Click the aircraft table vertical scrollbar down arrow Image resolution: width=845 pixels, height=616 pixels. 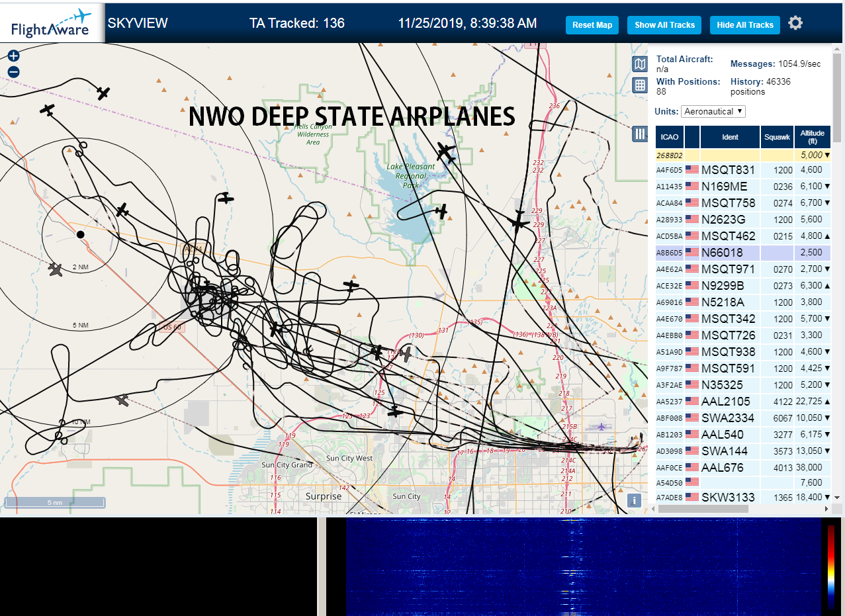click(x=836, y=497)
